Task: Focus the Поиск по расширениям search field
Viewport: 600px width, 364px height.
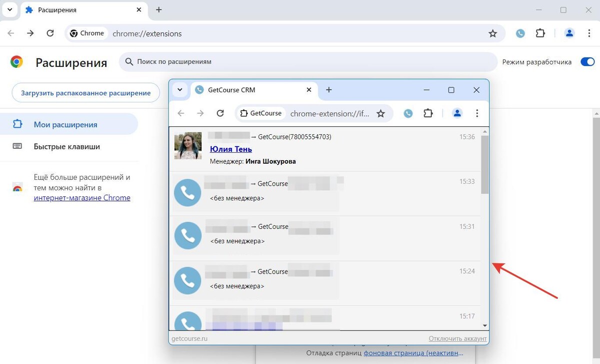Action: tap(308, 62)
